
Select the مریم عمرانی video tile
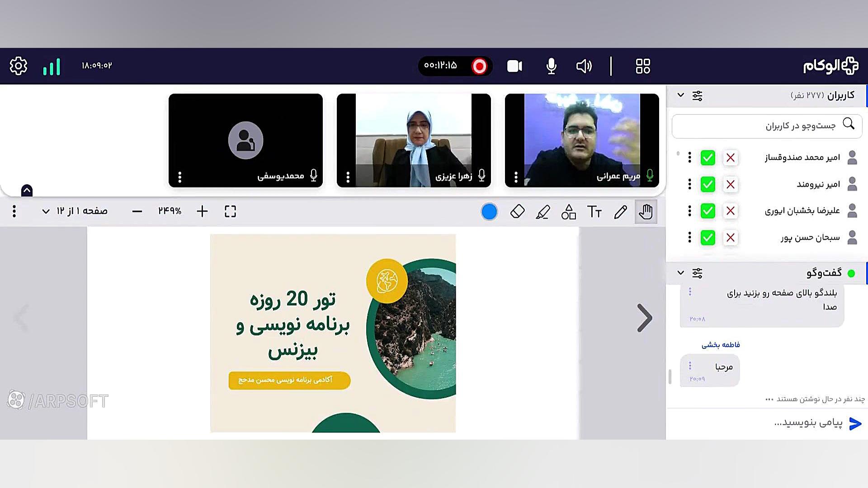(x=582, y=140)
